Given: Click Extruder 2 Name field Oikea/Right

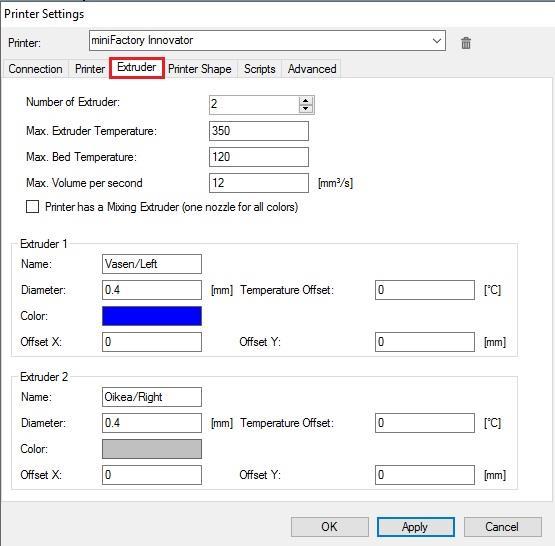Looking at the screenshot, I should pyautogui.click(x=152, y=397).
